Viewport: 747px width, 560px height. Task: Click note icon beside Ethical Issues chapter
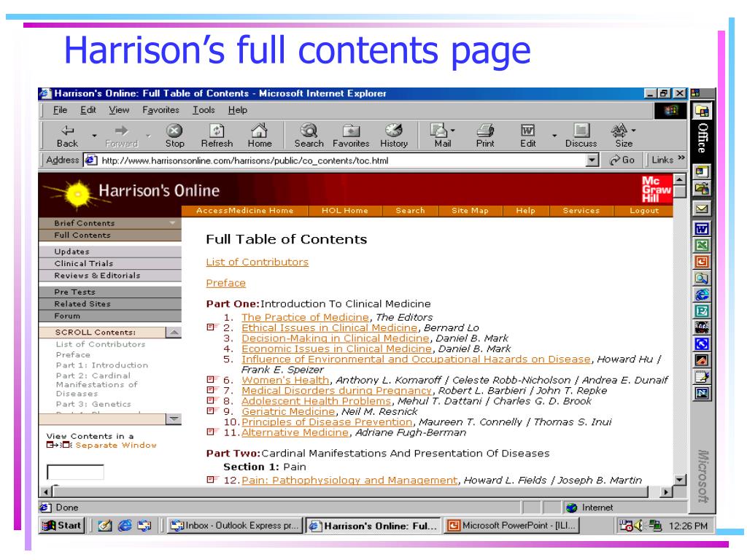(x=212, y=327)
